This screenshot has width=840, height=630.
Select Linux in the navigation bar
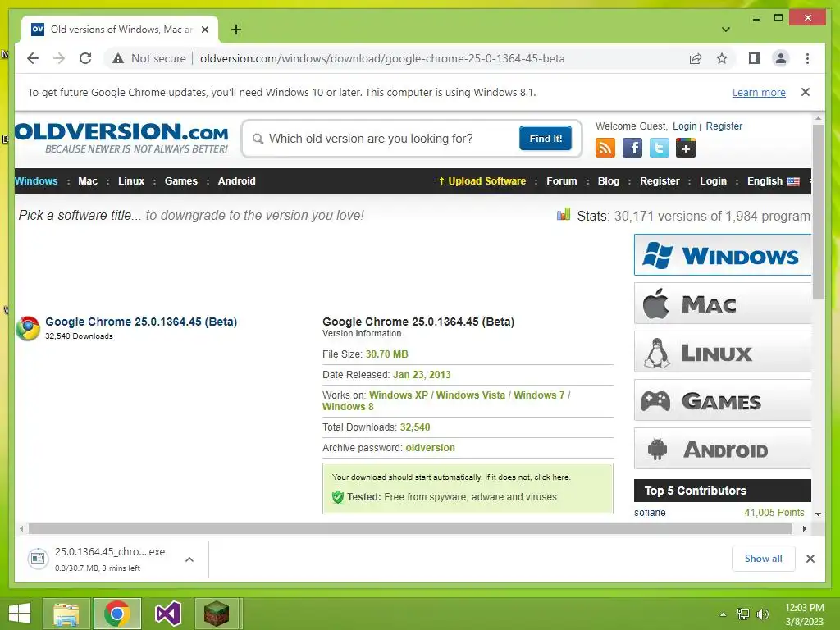[131, 181]
